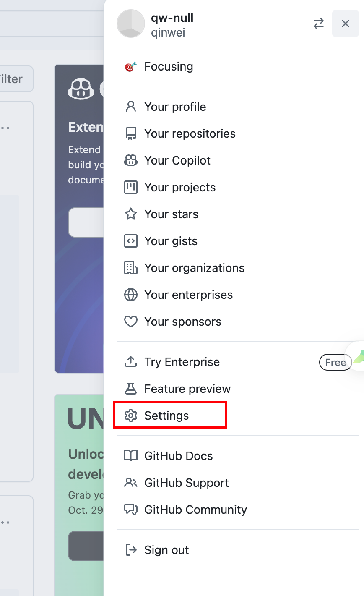
Task: Visit GitHub Community link
Action: pos(238,510)
